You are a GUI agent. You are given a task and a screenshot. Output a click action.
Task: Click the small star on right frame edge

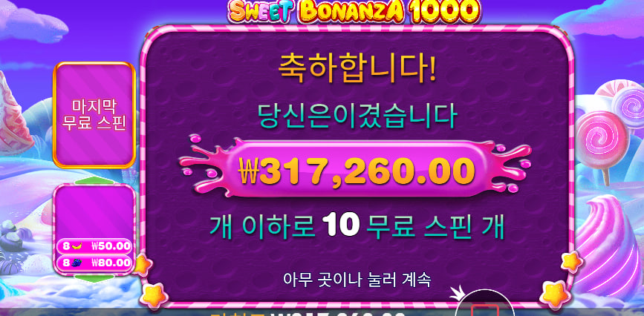(572, 261)
